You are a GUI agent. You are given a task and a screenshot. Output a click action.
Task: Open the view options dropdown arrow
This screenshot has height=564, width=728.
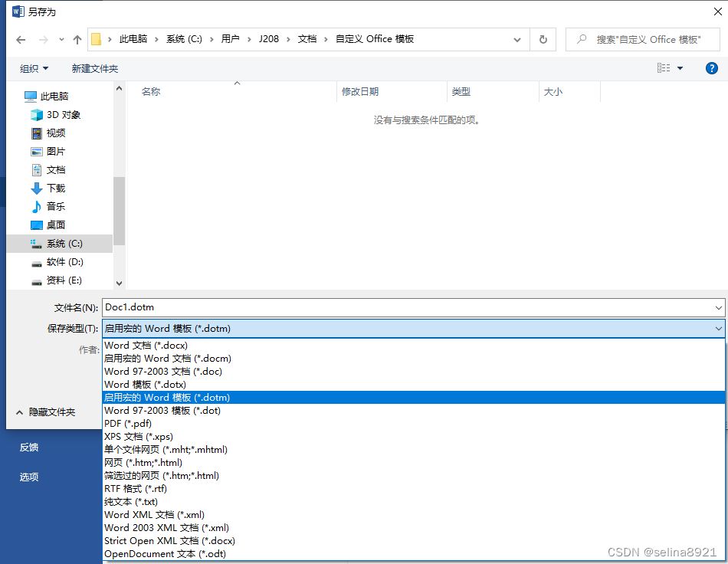click(680, 68)
